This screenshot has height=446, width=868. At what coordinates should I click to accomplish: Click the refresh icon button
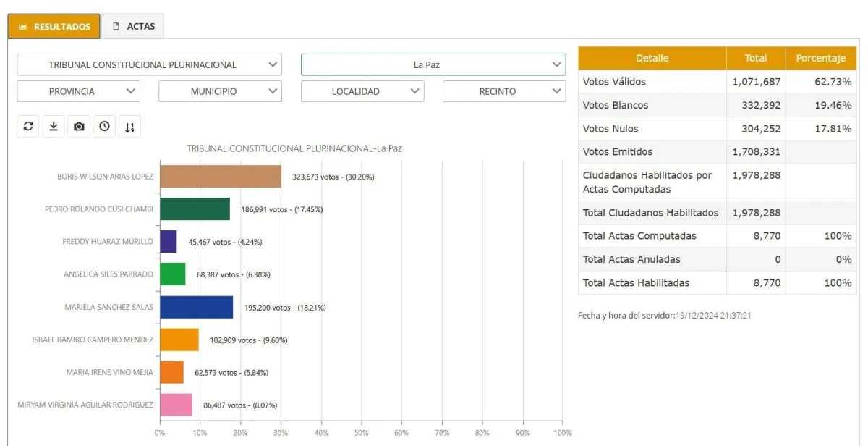point(28,127)
